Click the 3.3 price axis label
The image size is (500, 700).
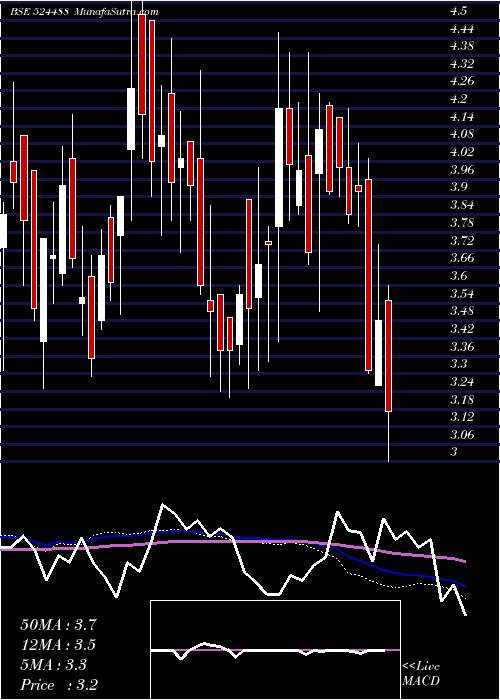pyautogui.click(x=458, y=365)
